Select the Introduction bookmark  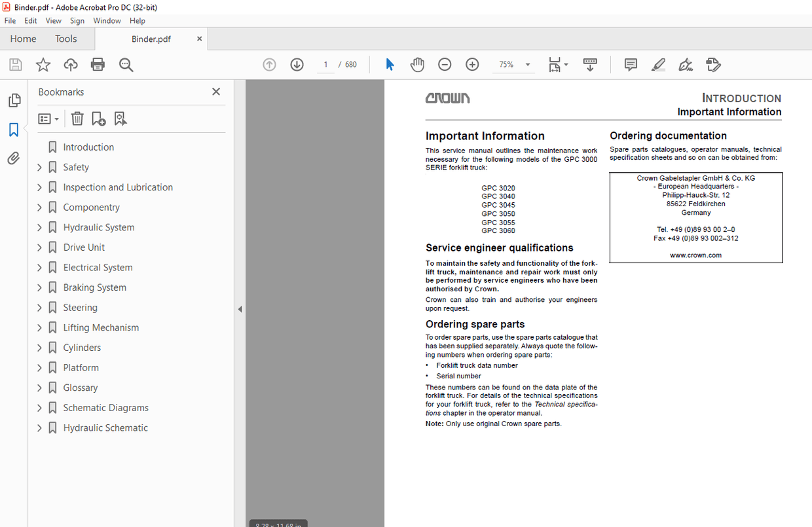coord(88,147)
